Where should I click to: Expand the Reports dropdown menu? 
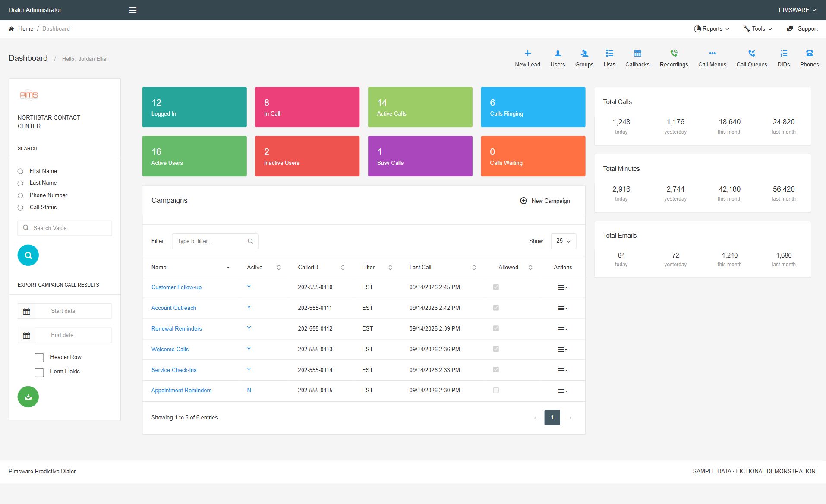pyautogui.click(x=712, y=29)
